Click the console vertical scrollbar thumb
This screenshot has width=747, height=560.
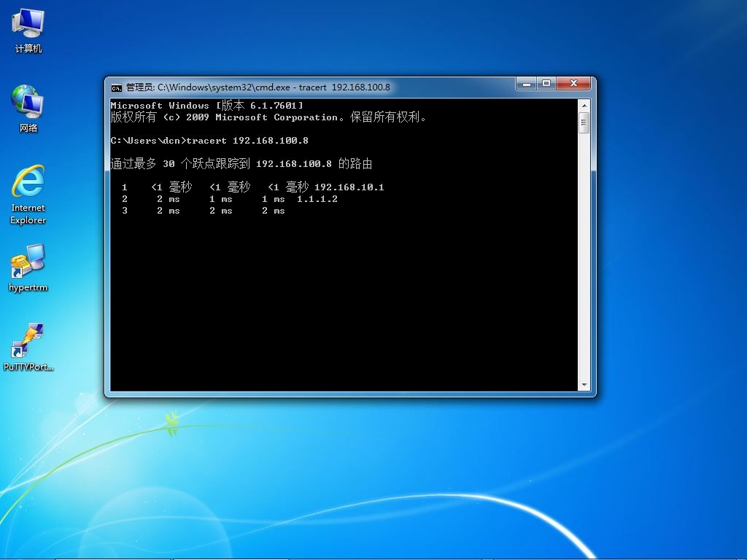click(584, 122)
